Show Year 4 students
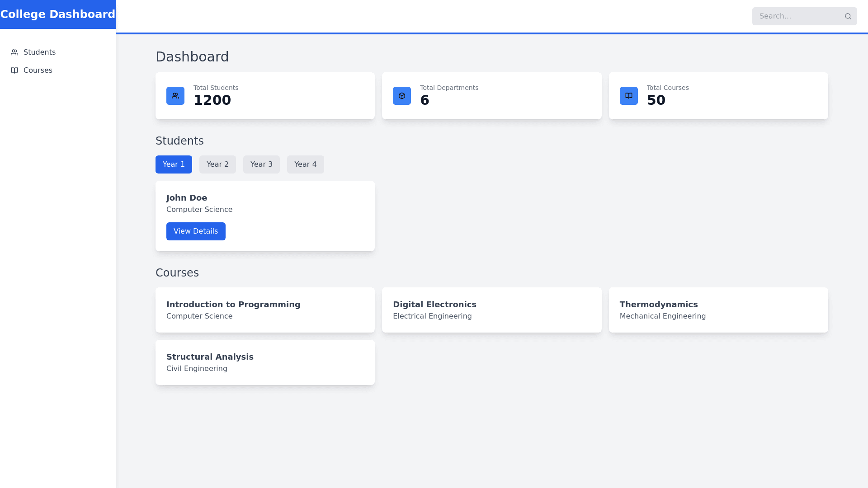 305,164
